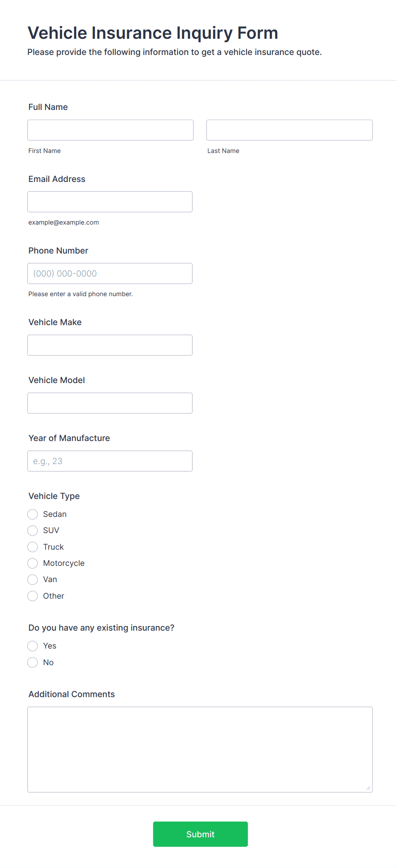
Task: Focus the Vehicle Make text field
Action: click(110, 345)
